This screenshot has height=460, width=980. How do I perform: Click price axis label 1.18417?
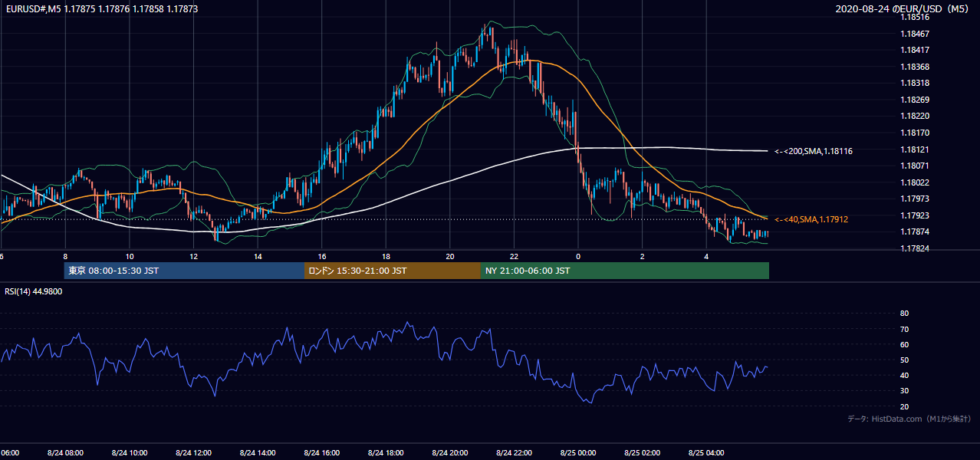(916, 50)
